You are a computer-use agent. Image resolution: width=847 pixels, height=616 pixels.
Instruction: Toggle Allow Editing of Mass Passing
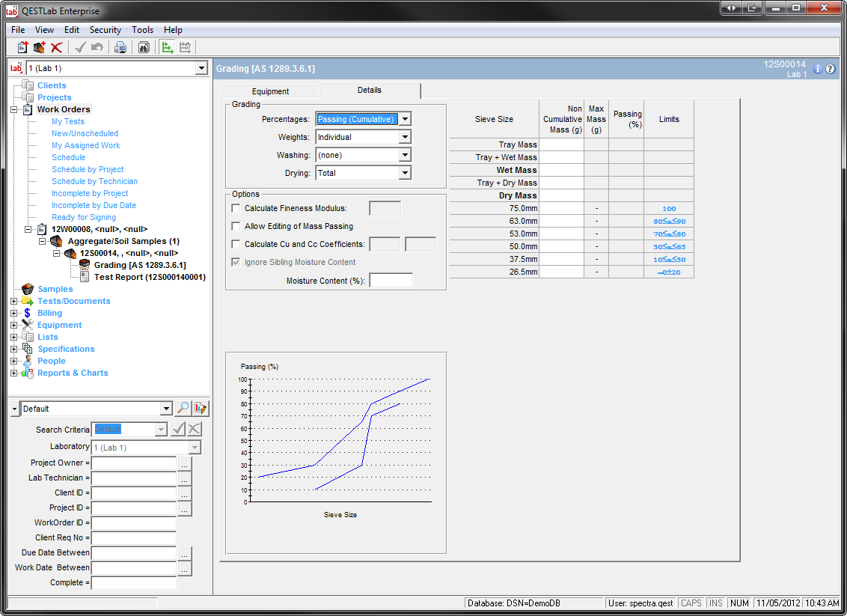click(236, 226)
